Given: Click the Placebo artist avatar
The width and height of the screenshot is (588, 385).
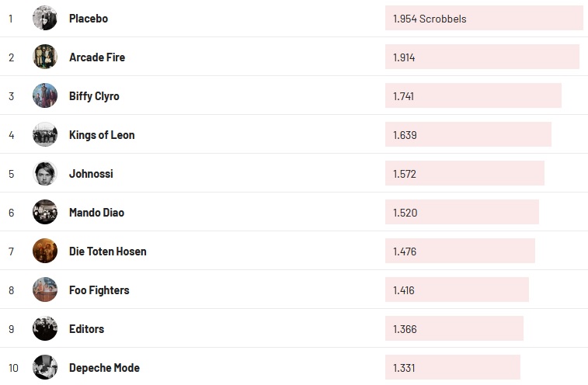Looking at the screenshot, I should (x=45, y=18).
